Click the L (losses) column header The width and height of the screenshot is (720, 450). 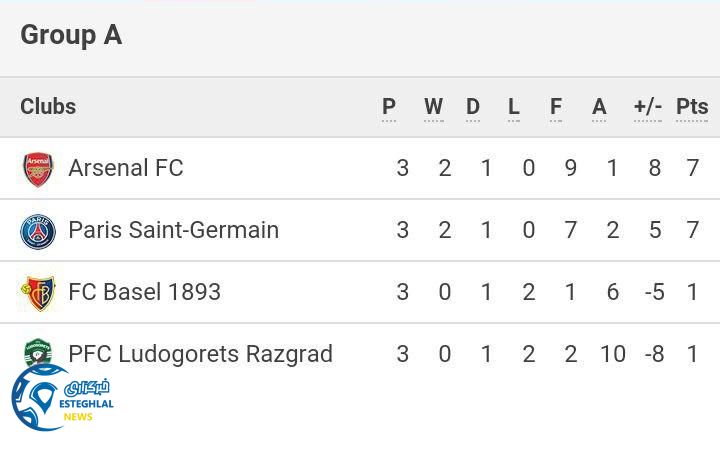click(x=513, y=106)
